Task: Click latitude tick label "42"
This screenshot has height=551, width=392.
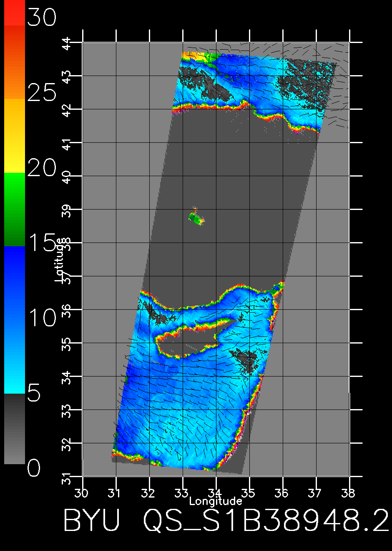Action: click(x=67, y=110)
